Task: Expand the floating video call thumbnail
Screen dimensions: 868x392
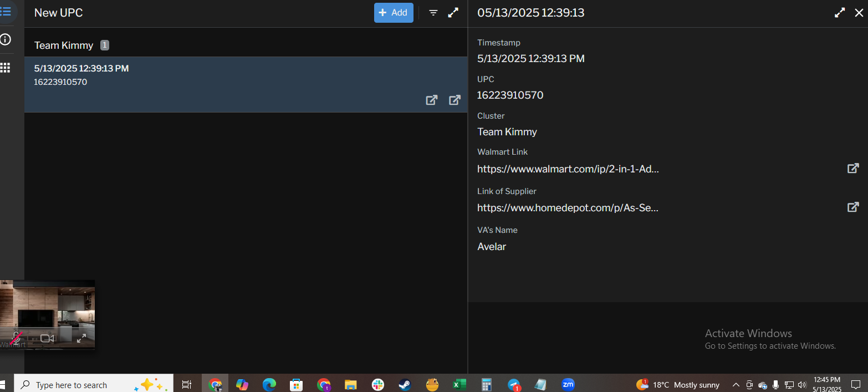Action: click(81, 338)
